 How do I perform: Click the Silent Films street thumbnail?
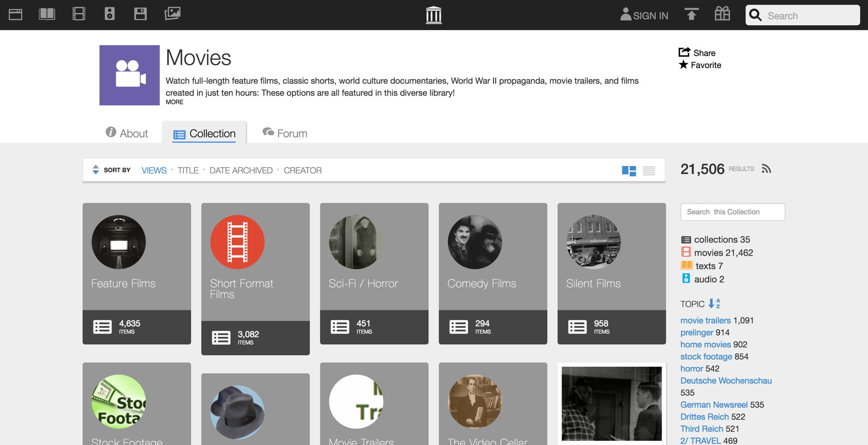click(593, 242)
